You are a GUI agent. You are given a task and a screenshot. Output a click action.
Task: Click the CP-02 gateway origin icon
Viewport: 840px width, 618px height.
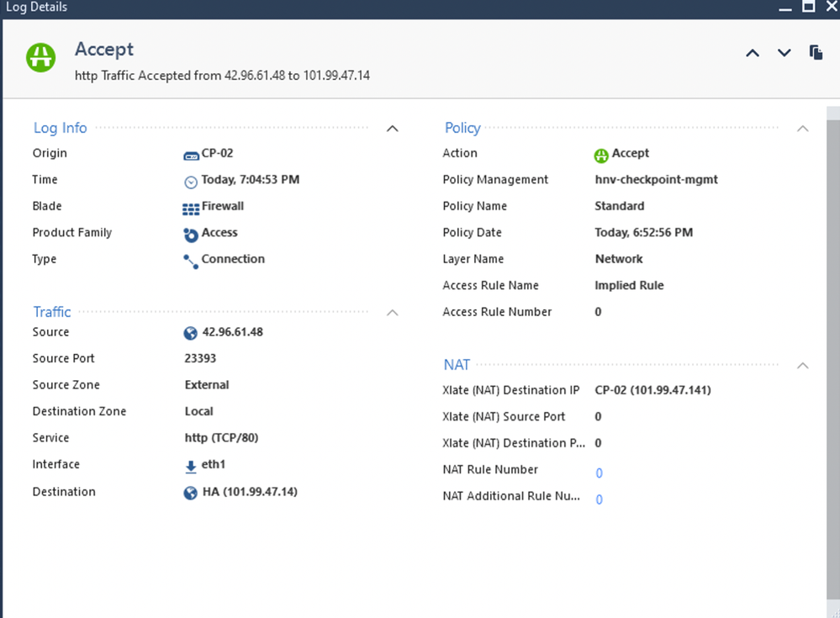tap(191, 156)
